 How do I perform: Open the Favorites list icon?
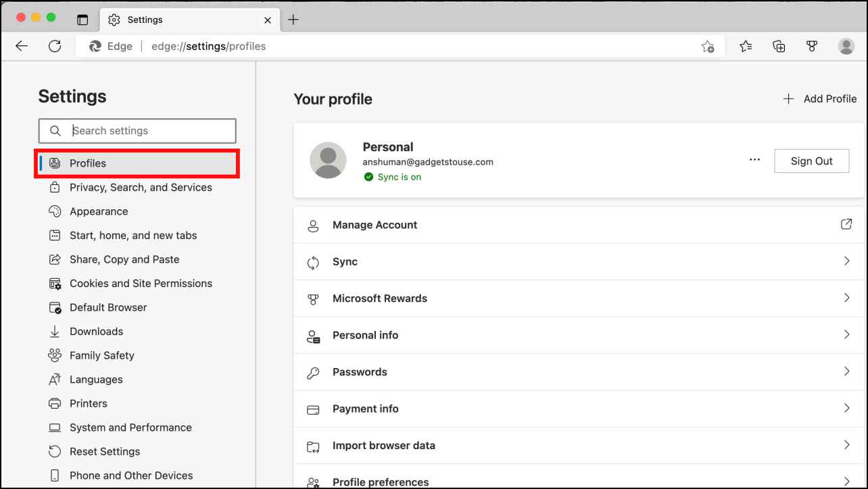[x=746, y=46]
